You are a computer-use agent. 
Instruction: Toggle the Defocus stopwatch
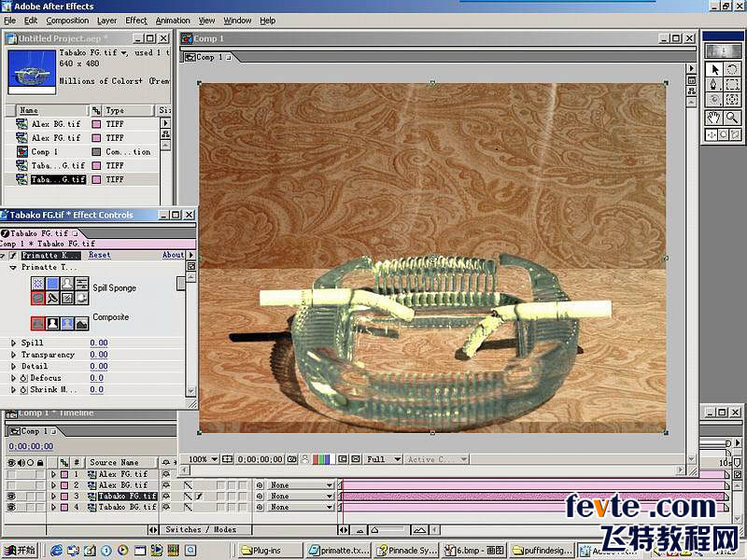pyautogui.click(x=24, y=378)
